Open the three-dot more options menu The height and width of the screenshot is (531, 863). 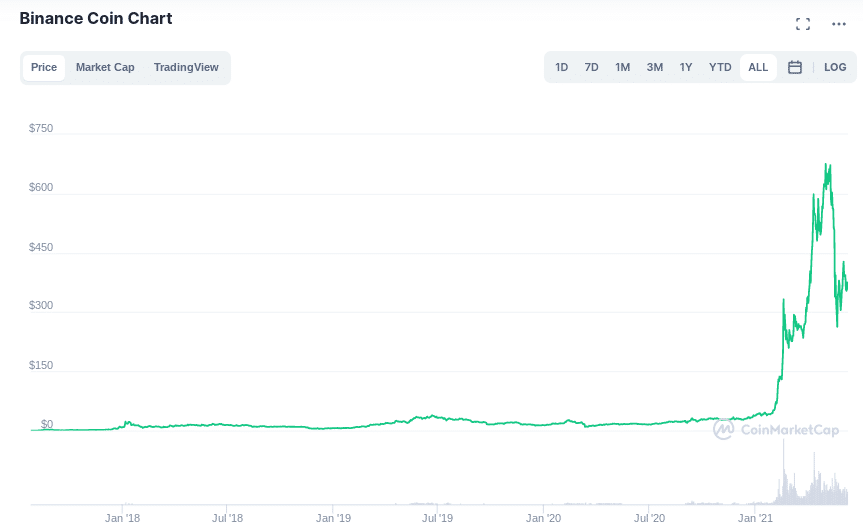[x=839, y=24]
